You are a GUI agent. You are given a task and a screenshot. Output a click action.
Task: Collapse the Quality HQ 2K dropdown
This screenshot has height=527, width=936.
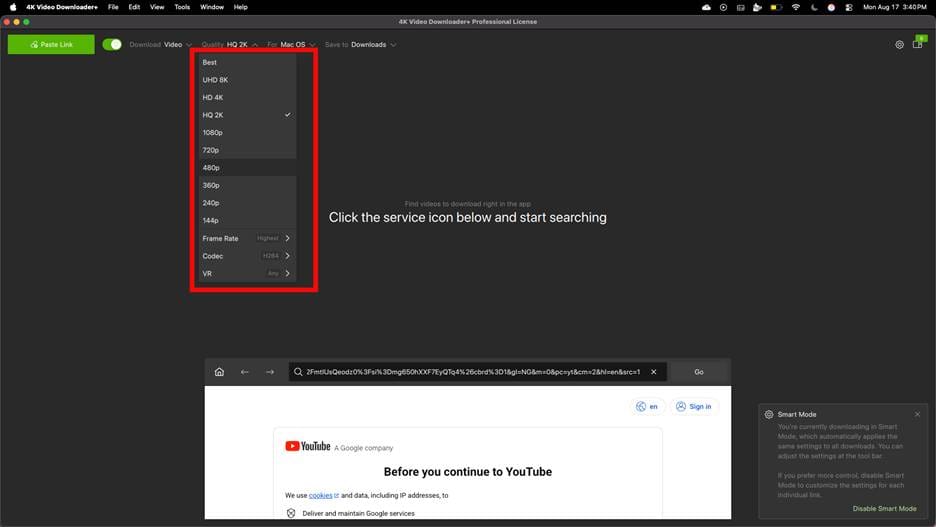pyautogui.click(x=229, y=45)
